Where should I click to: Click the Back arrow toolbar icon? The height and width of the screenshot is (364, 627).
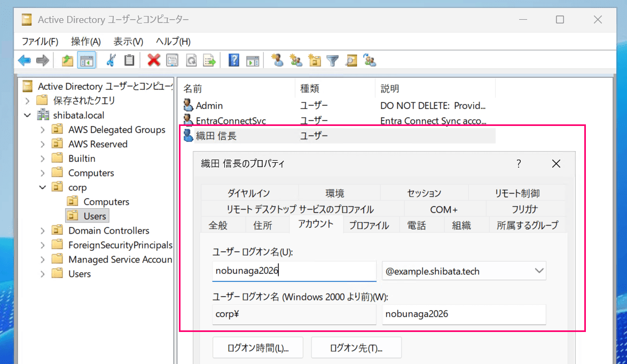point(25,61)
